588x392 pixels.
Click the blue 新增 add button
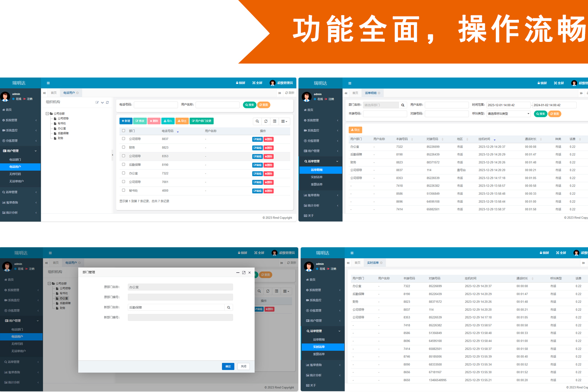pyautogui.click(x=126, y=121)
